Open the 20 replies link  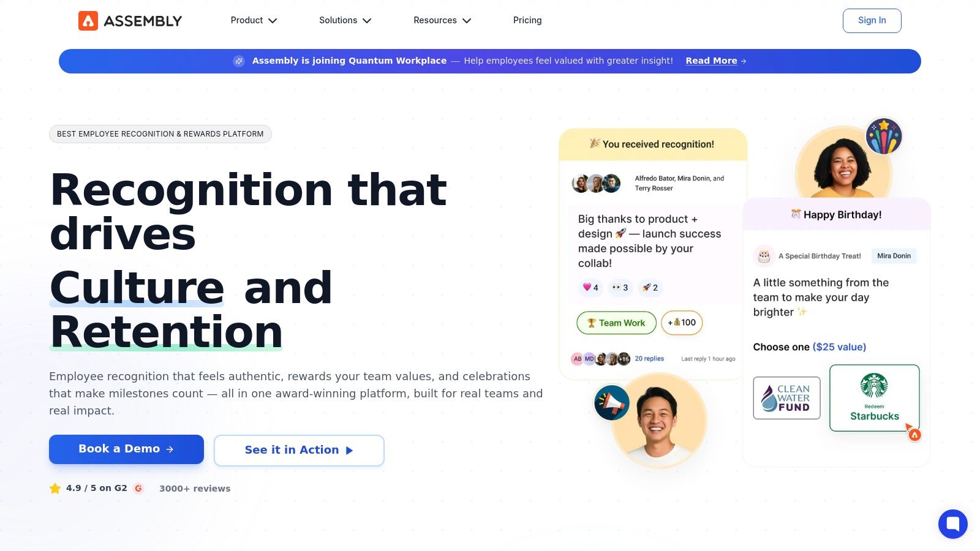tap(649, 359)
